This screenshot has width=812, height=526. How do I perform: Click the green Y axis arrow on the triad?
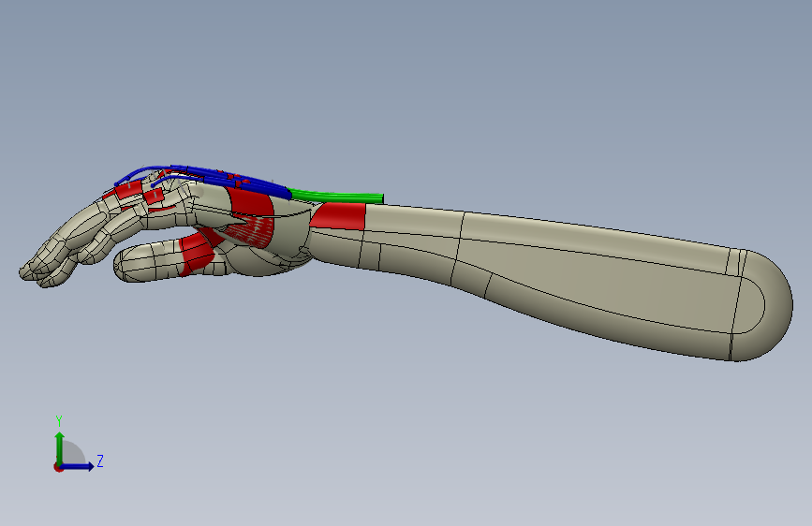coord(60,447)
